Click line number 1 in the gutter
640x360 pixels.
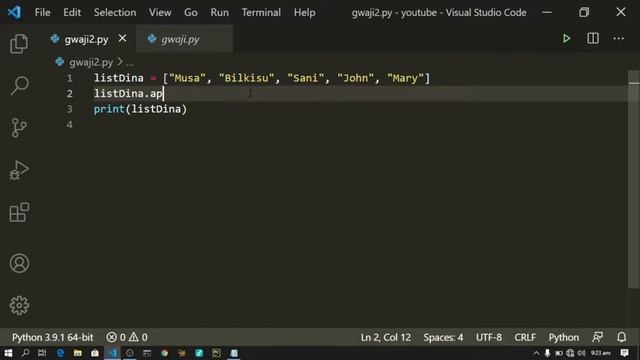[x=69, y=78]
